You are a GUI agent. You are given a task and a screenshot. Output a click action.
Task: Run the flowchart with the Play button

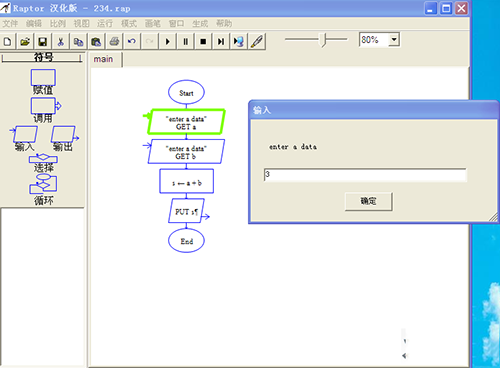[x=168, y=42]
